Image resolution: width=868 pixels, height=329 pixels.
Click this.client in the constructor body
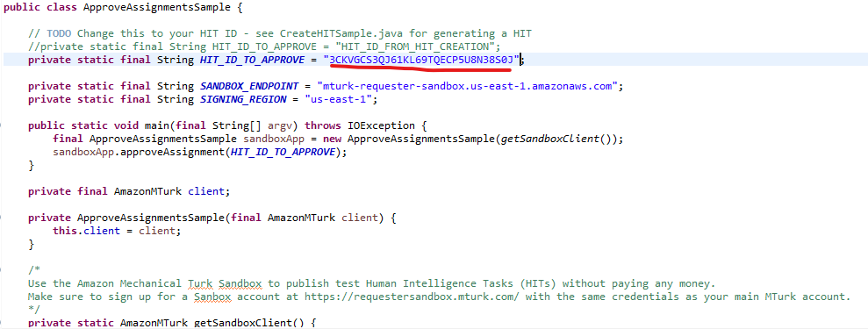click(x=86, y=231)
